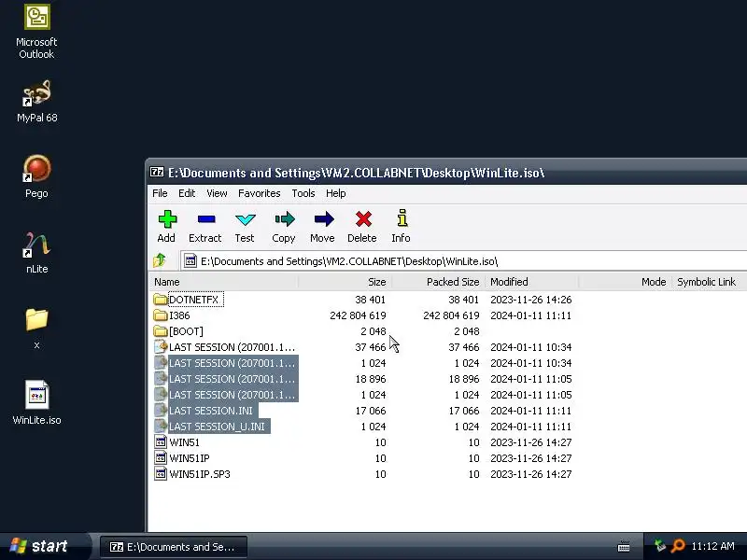Click LAST SESSION.INI size 17 066
Image resolution: width=747 pixels, height=560 pixels.
[371, 411]
